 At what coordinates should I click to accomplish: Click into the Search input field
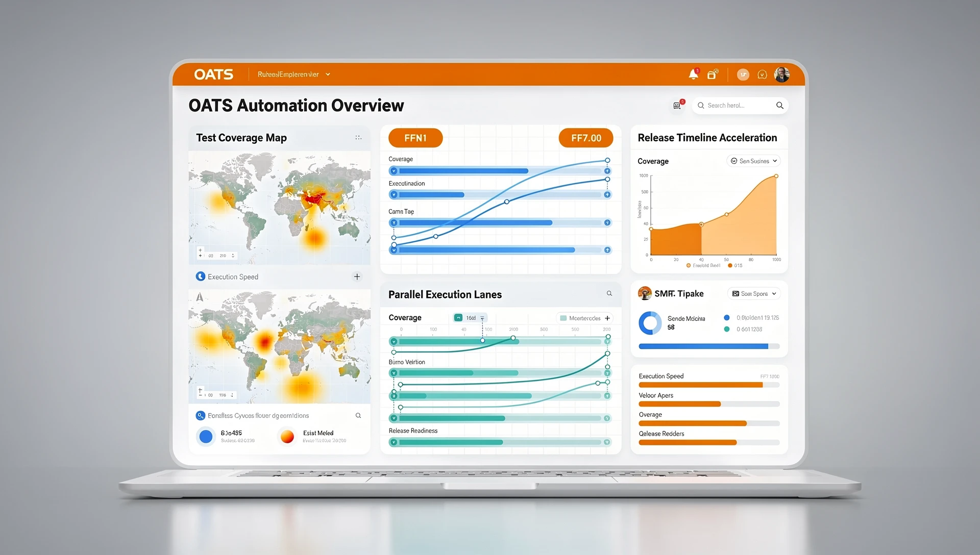click(740, 105)
